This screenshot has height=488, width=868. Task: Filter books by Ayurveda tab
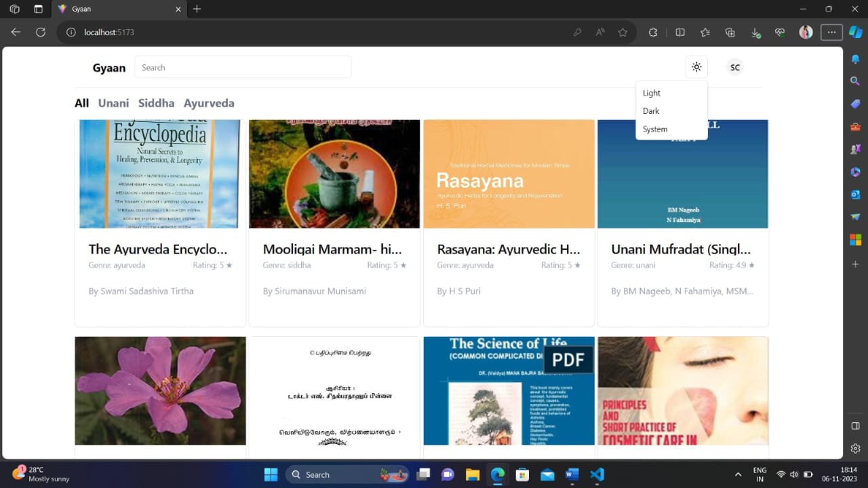click(x=209, y=103)
